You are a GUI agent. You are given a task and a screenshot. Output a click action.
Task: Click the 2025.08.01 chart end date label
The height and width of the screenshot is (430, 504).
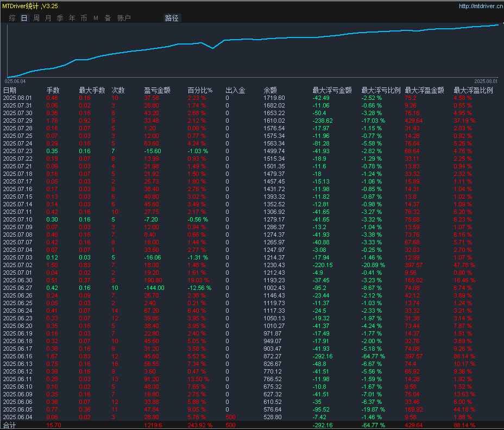(486, 81)
